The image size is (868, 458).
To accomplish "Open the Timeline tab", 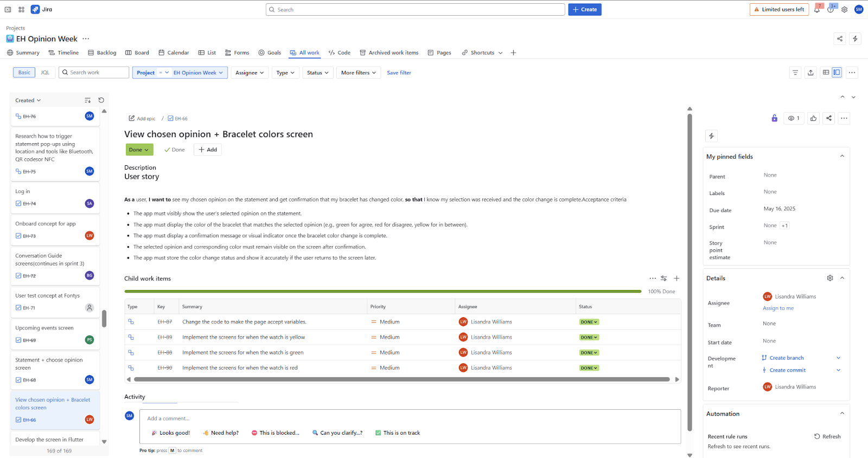I will (x=63, y=53).
